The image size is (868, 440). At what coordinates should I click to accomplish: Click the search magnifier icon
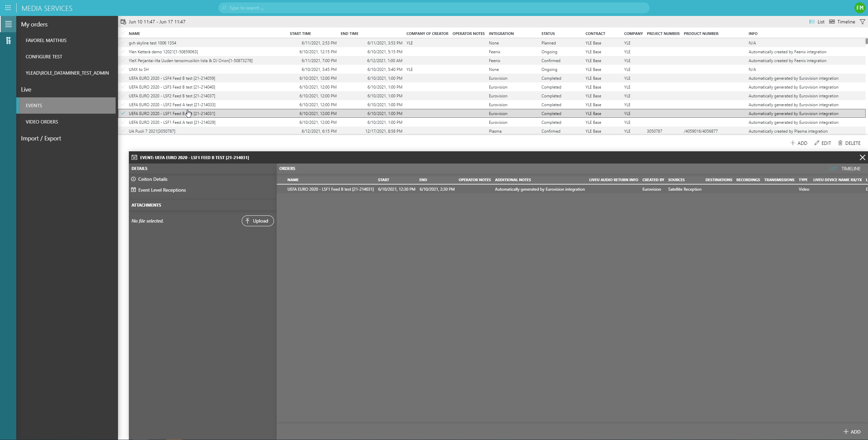(224, 8)
